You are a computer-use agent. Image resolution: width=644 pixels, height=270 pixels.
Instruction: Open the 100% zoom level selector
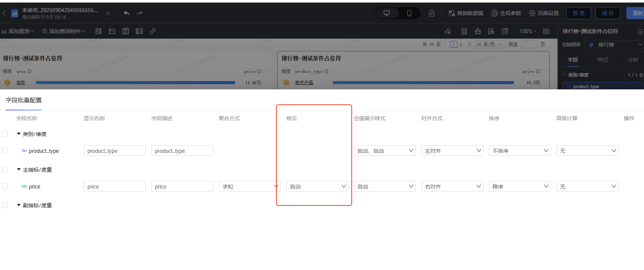tap(528, 31)
